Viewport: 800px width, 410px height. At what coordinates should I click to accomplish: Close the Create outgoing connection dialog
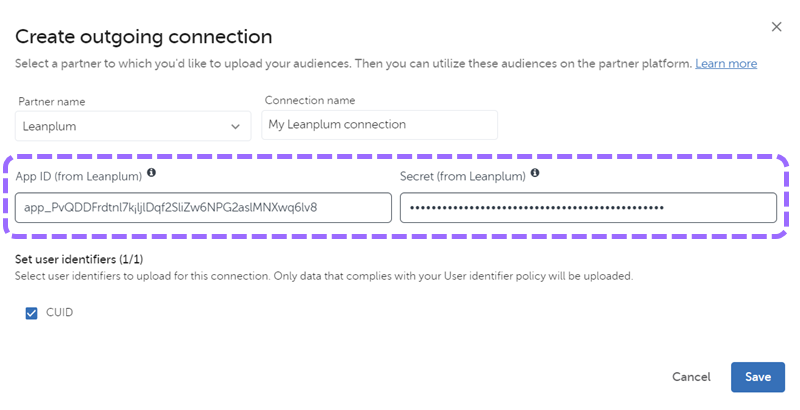tap(776, 27)
